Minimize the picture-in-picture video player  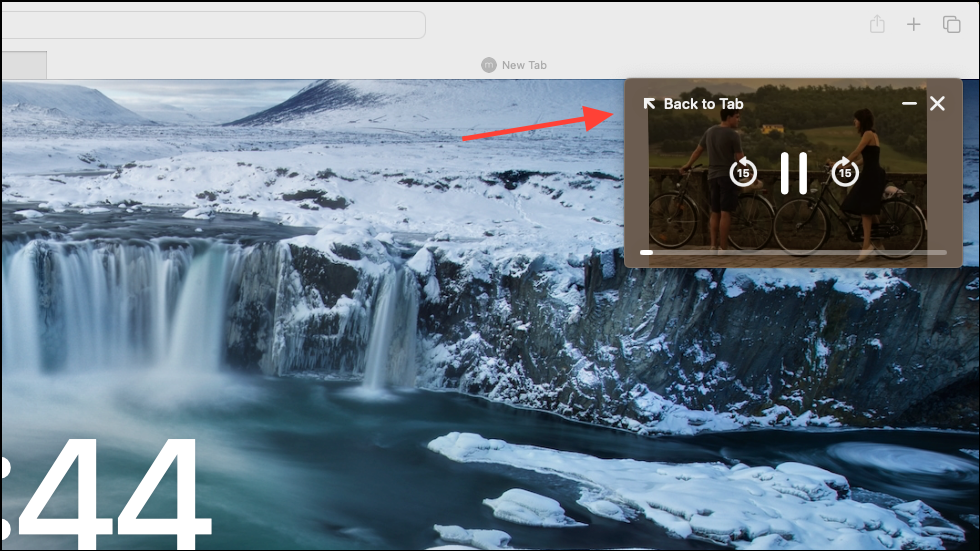click(x=909, y=103)
